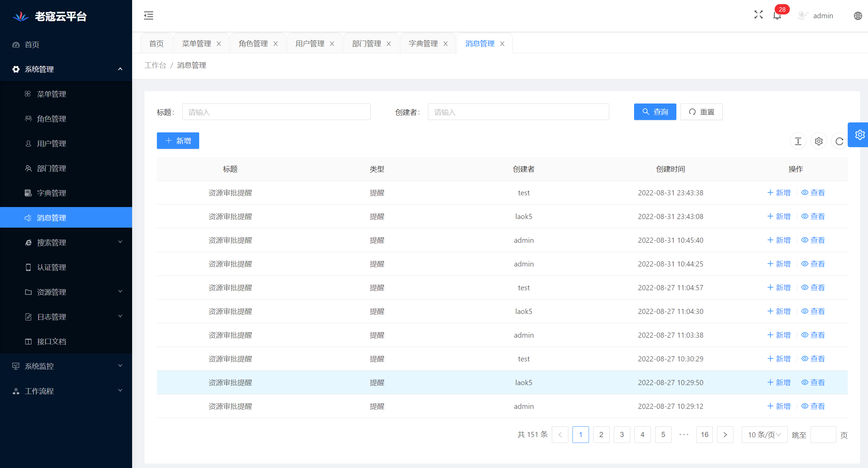Click the language globe icon
Image resolution: width=868 pixels, height=468 pixels.
click(x=858, y=16)
